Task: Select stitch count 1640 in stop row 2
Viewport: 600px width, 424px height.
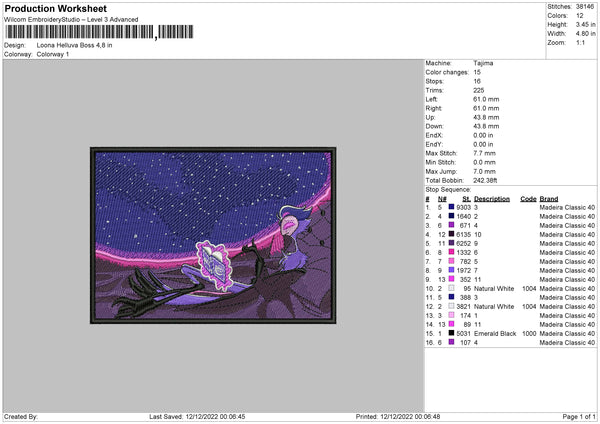Action: click(463, 217)
